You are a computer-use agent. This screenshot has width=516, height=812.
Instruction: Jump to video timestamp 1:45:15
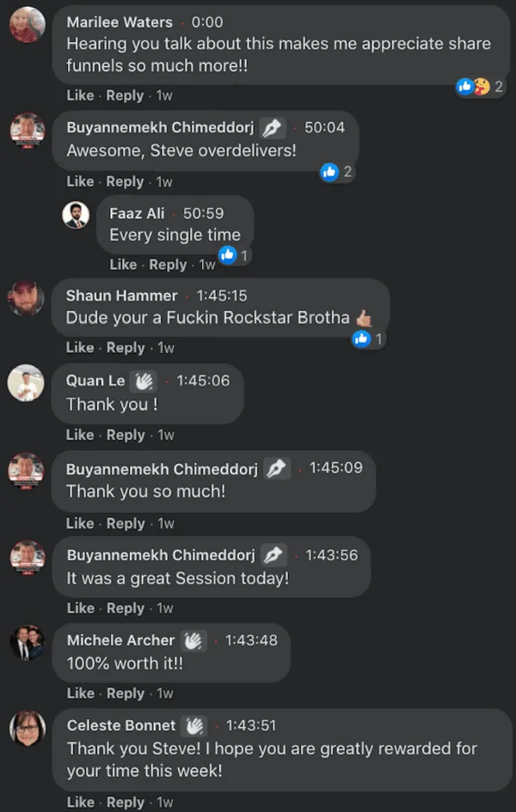pos(222,296)
